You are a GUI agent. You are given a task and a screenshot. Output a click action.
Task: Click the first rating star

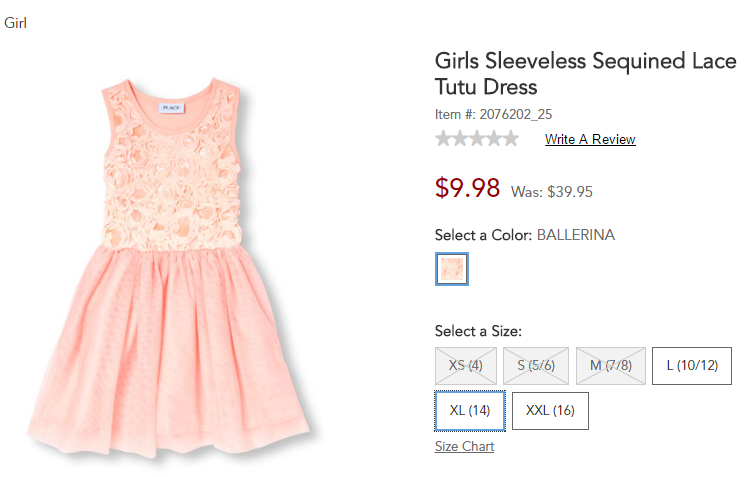tap(444, 139)
